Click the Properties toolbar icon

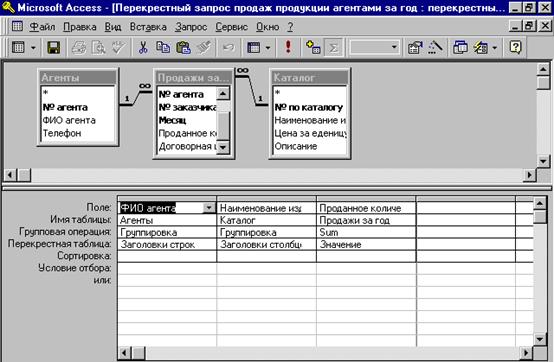tap(415, 47)
